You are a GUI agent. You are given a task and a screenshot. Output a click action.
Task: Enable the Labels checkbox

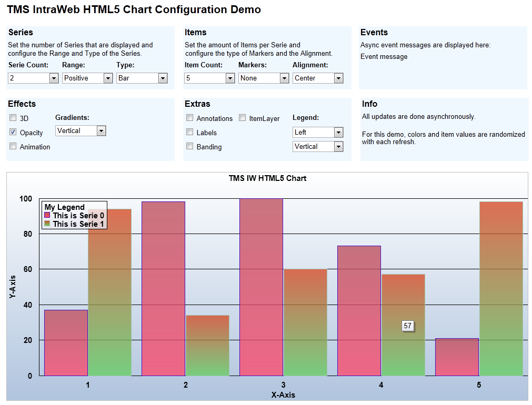[189, 132]
